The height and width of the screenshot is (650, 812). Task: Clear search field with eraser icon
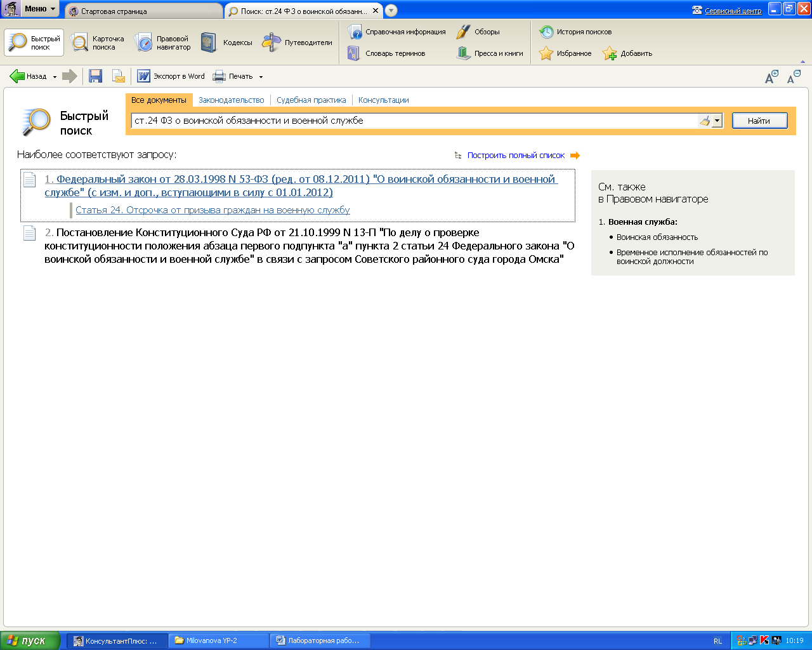click(705, 121)
